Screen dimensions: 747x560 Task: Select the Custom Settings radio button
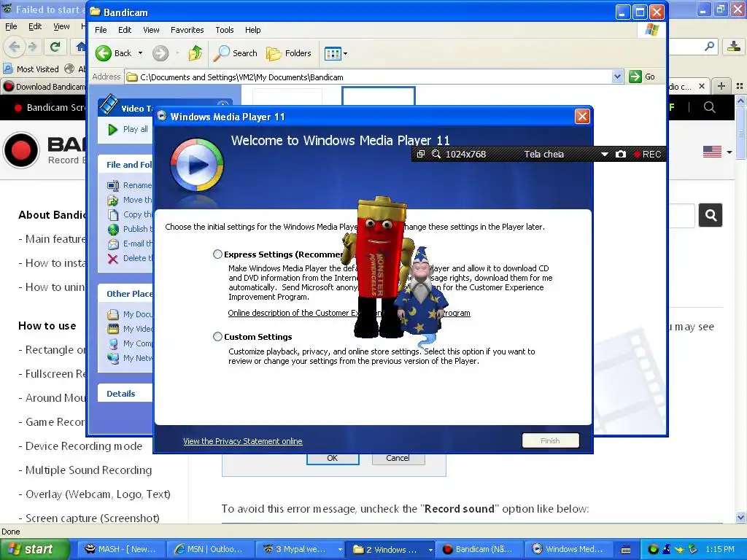tap(217, 337)
